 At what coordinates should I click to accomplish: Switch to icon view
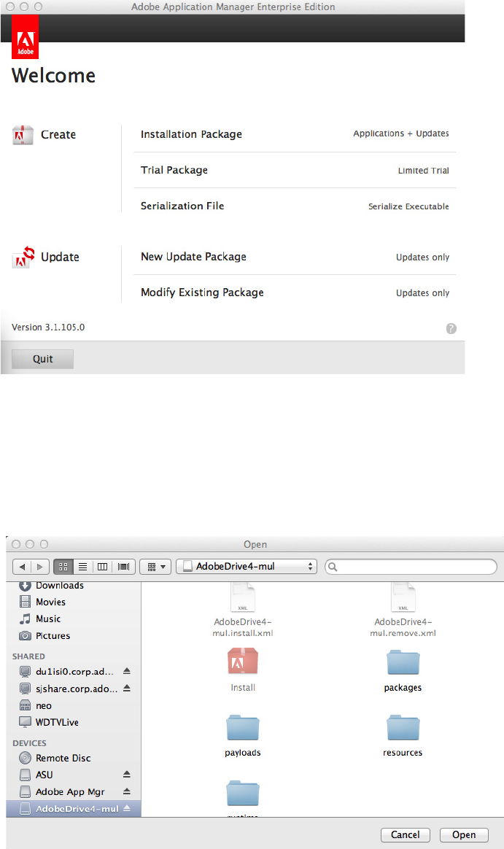pyautogui.click(x=63, y=567)
